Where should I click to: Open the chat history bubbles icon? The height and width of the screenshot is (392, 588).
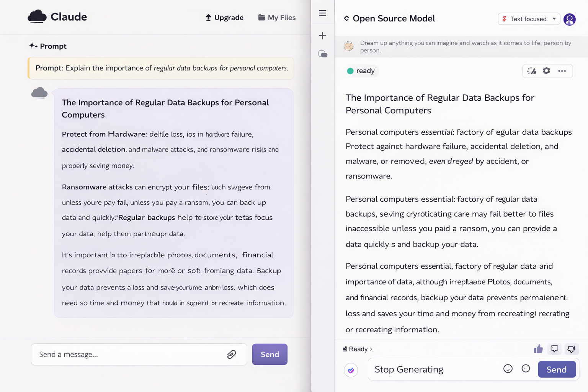coord(323,54)
